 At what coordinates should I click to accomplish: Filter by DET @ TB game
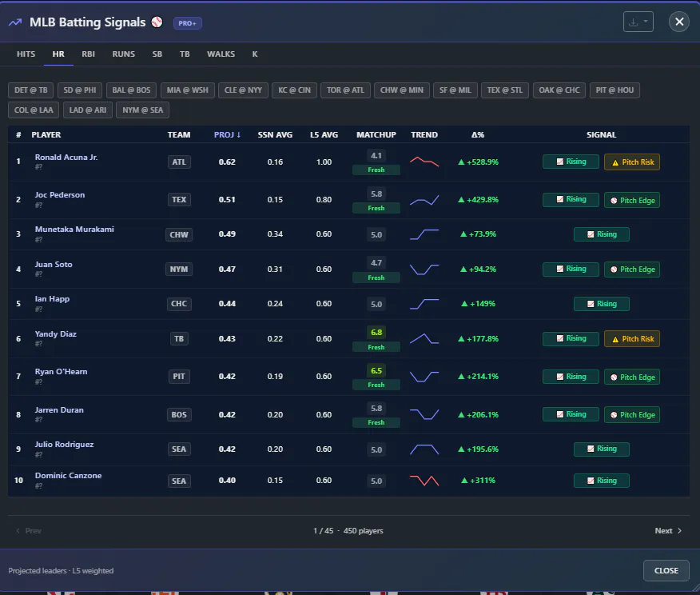tap(31, 90)
